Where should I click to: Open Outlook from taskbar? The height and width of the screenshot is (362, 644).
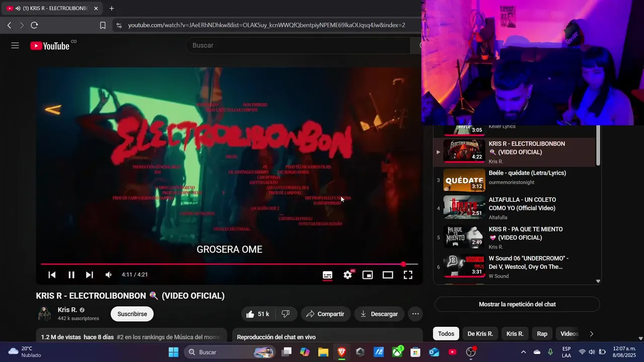coord(434,352)
